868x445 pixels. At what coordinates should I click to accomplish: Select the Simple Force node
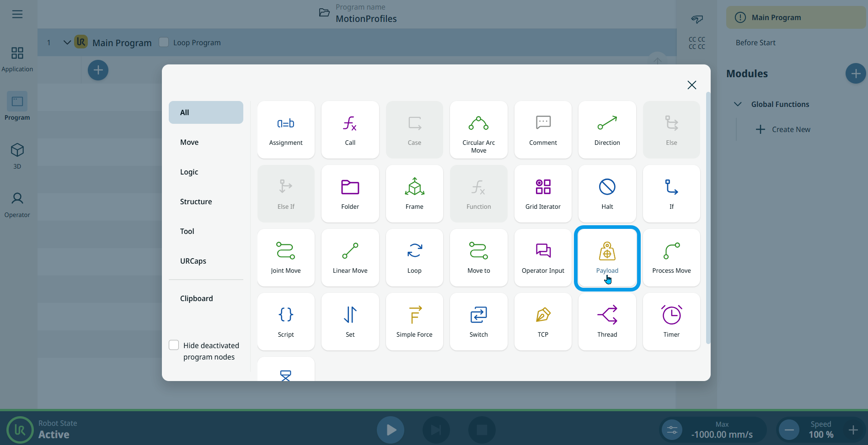(x=414, y=322)
